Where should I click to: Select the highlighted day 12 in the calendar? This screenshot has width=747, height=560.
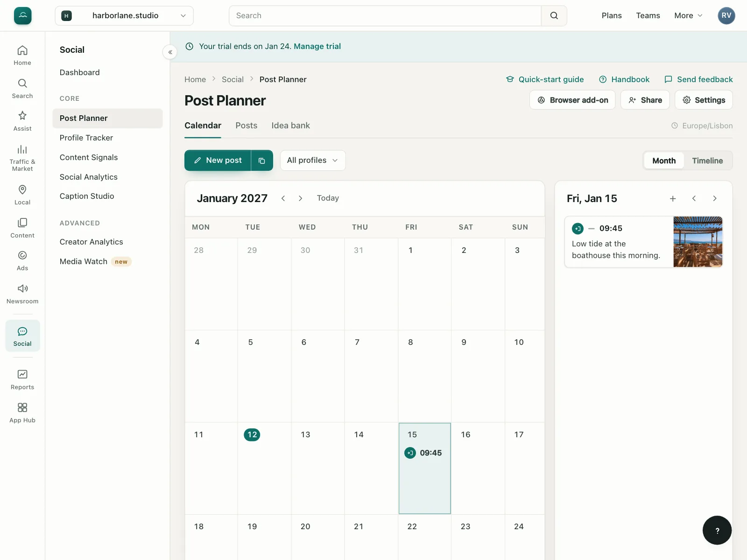(252, 434)
